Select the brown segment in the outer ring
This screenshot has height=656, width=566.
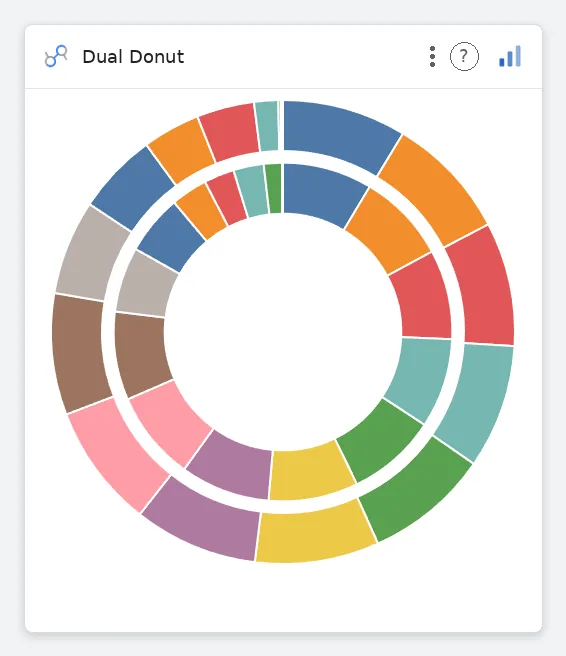click(79, 352)
